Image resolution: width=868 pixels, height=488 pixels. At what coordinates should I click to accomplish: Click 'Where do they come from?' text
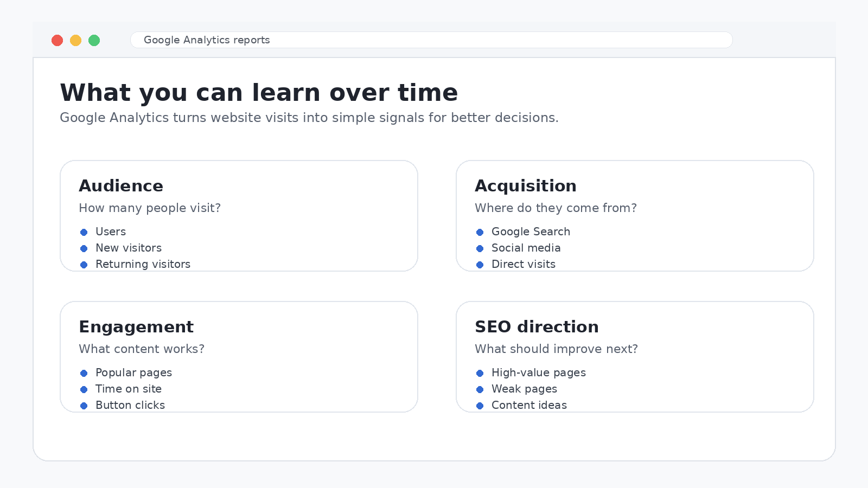click(556, 208)
